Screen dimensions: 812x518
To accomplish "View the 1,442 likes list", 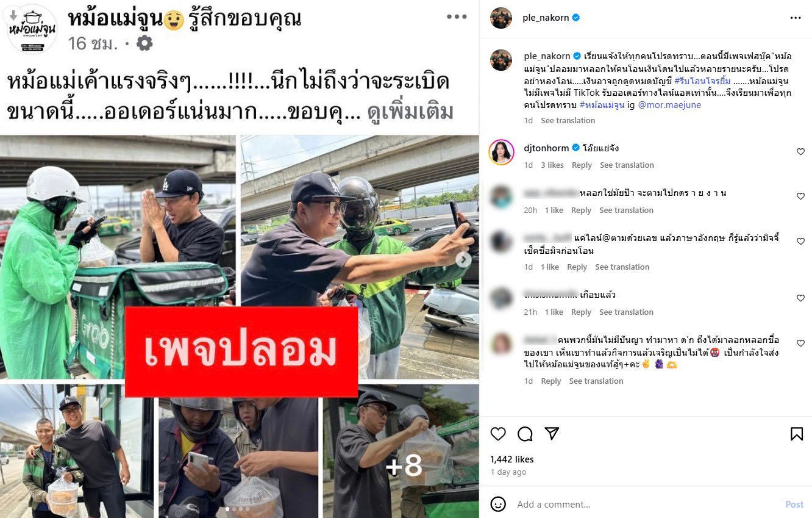I will tap(512, 459).
